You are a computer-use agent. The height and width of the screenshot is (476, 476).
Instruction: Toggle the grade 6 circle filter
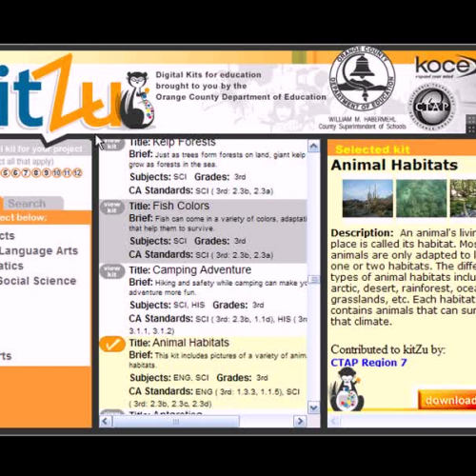(x=15, y=173)
